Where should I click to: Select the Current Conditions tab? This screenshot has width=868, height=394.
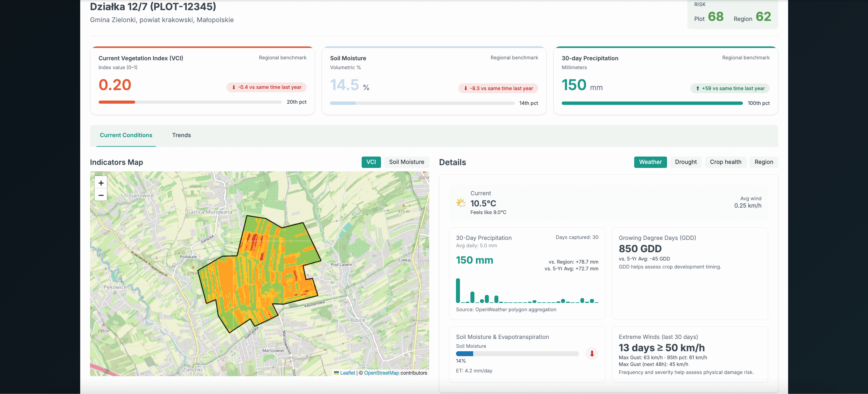(x=126, y=135)
